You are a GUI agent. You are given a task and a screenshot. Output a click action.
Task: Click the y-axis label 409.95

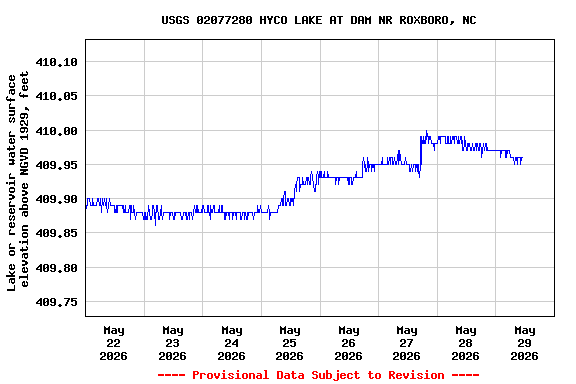pyautogui.click(x=57, y=165)
